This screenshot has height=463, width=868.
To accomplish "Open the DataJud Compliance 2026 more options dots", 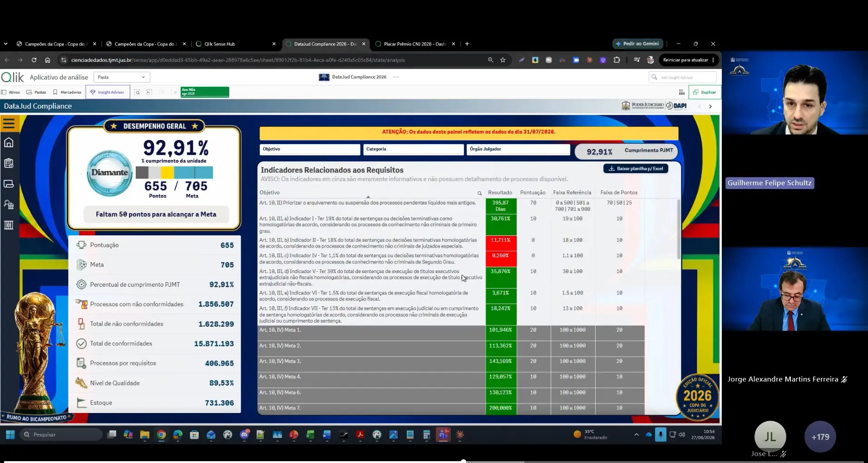I will pyautogui.click(x=396, y=77).
